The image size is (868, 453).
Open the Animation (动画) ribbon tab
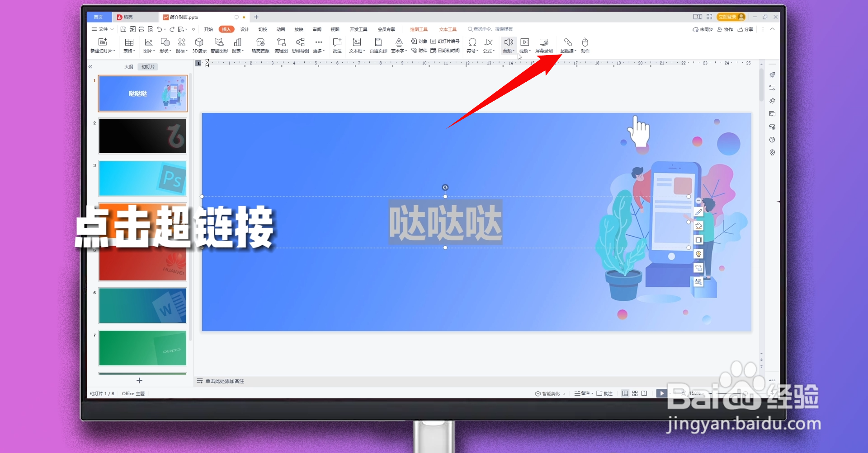click(x=281, y=29)
